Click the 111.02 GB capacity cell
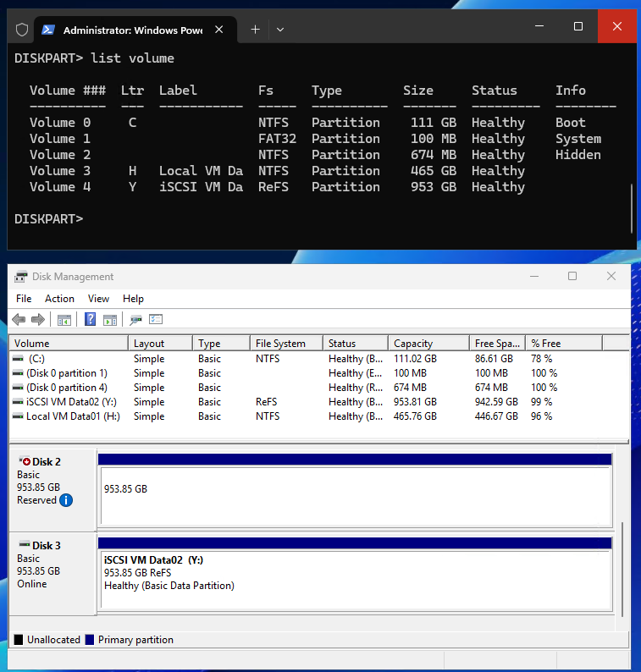Viewport: 641px width, 672px height. [x=415, y=359]
